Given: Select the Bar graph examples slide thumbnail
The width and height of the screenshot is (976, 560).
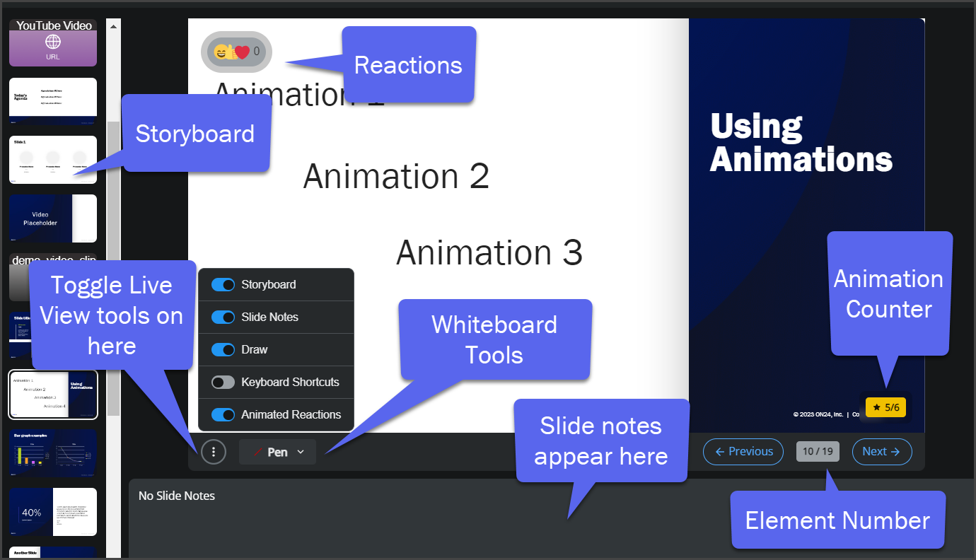Looking at the screenshot, I should click(53, 453).
